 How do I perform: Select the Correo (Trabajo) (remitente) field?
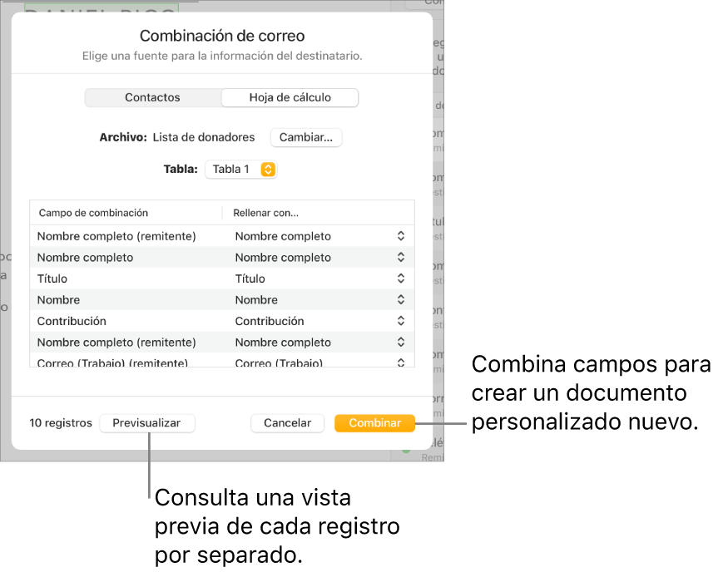[x=113, y=362]
